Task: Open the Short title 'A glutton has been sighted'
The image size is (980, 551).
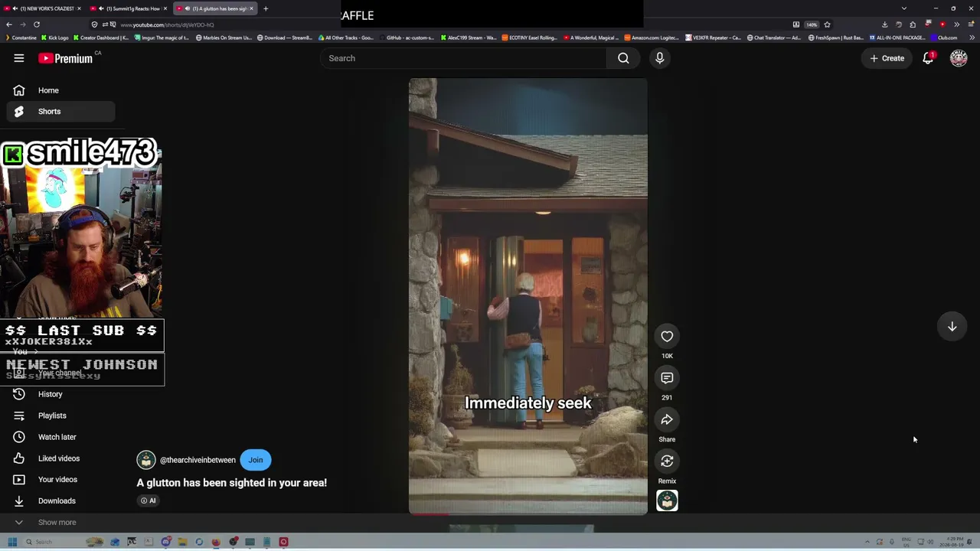Action: tap(231, 483)
